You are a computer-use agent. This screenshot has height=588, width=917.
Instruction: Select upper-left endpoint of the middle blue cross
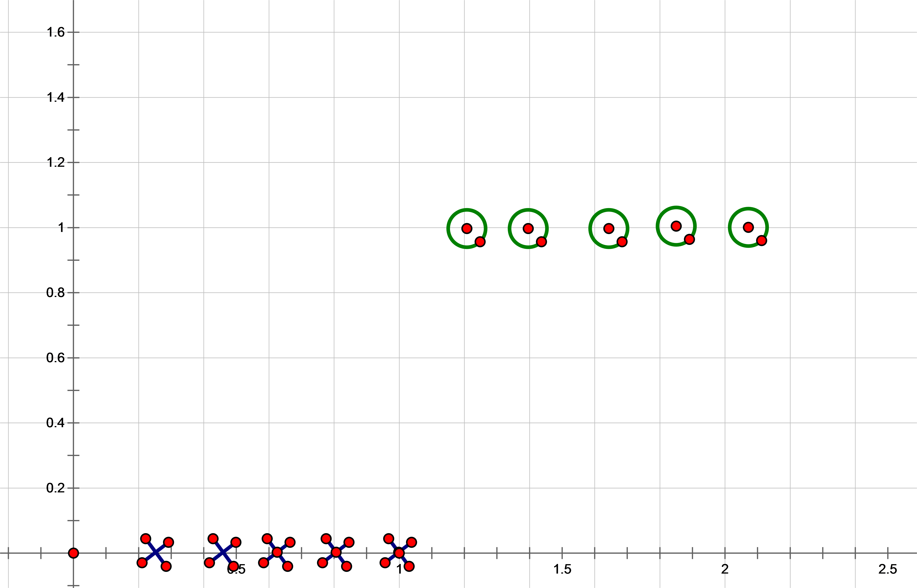click(x=267, y=539)
